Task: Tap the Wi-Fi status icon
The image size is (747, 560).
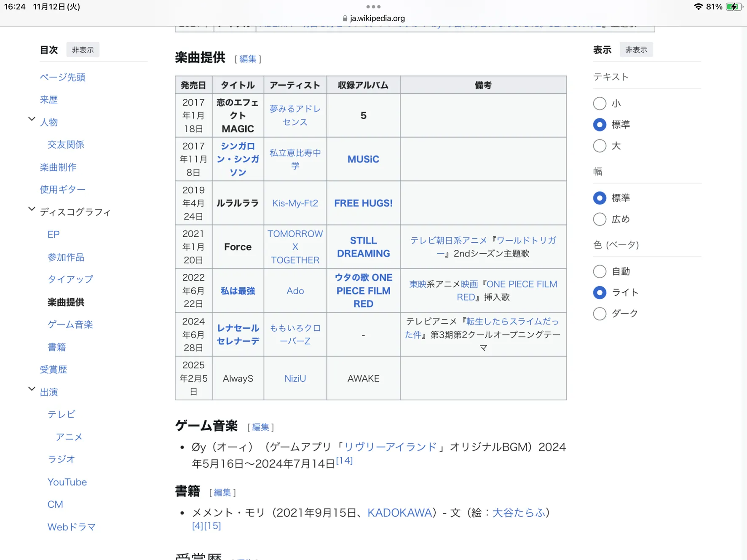Action: click(698, 7)
